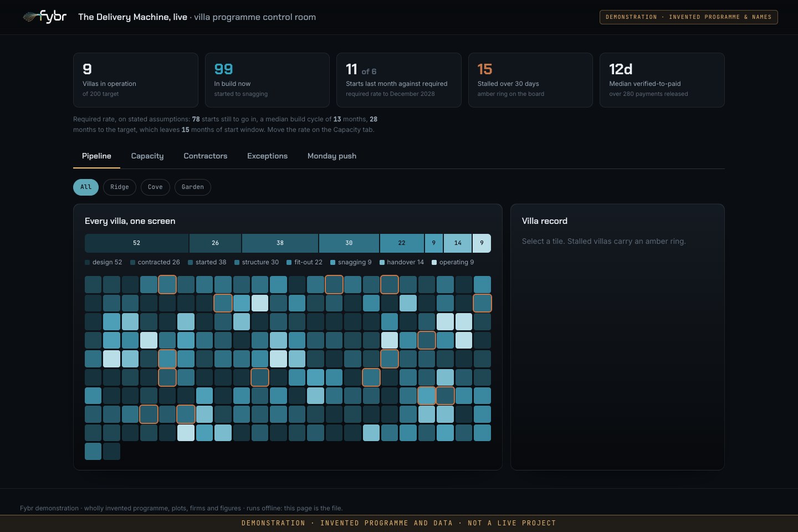Click the 52 design segment of the bar
This screenshot has width=798, height=532.
pyautogui.click(x=136, y=243)
